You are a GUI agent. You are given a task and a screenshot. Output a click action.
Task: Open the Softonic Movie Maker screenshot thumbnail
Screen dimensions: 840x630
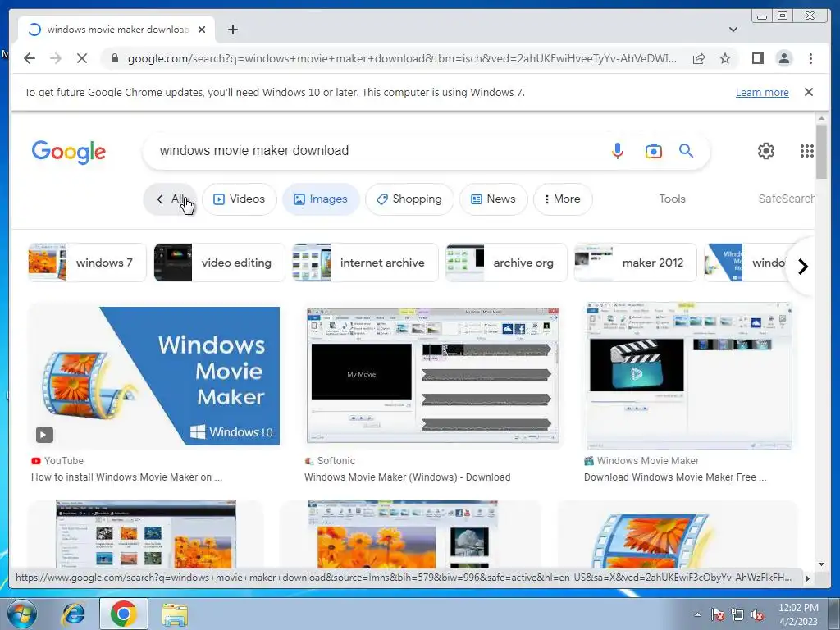pyautogui.click(x=433, y=376)
